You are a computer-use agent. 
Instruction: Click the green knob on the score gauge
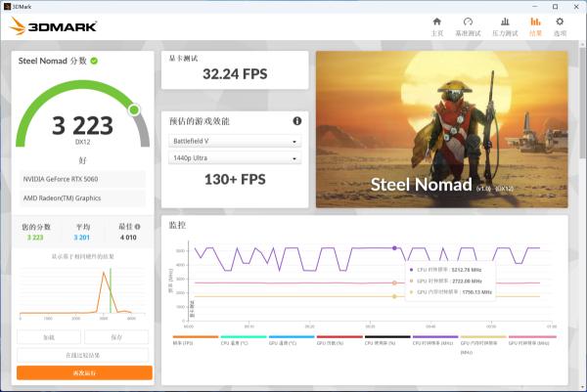pyautogui.click(x=134, y=109)
